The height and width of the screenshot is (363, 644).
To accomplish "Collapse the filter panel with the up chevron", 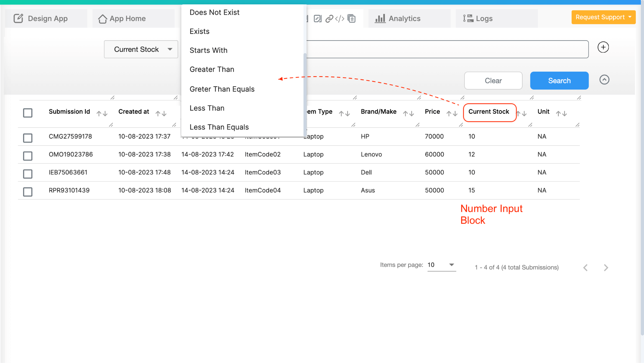I will (x=604, y=80).
